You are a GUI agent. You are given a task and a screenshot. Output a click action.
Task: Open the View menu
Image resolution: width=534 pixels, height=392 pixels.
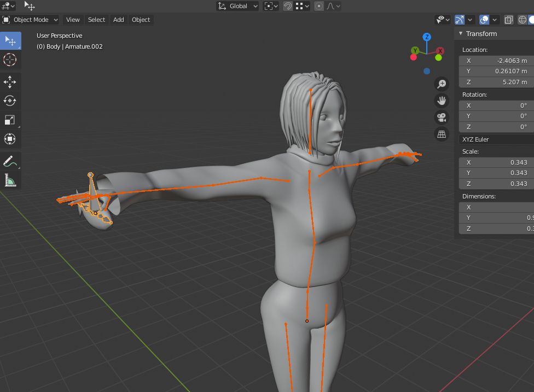coord(73,20)
